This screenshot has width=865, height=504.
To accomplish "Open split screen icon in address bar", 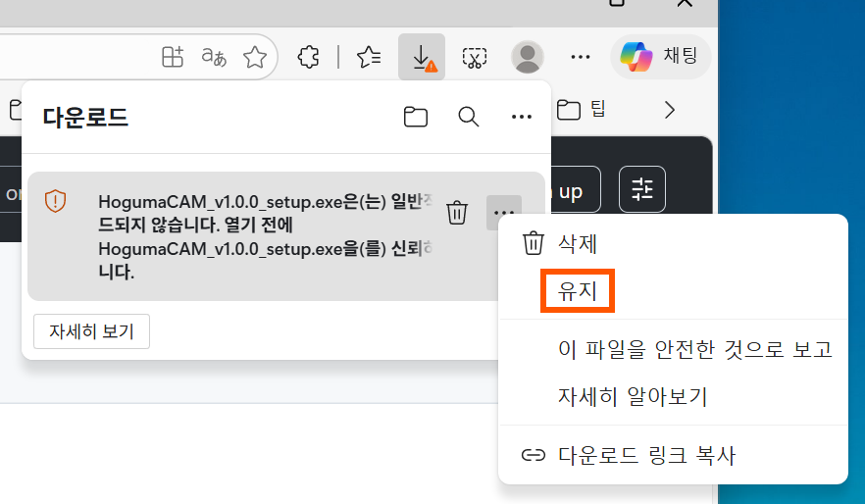I will (x=173, y=57).
